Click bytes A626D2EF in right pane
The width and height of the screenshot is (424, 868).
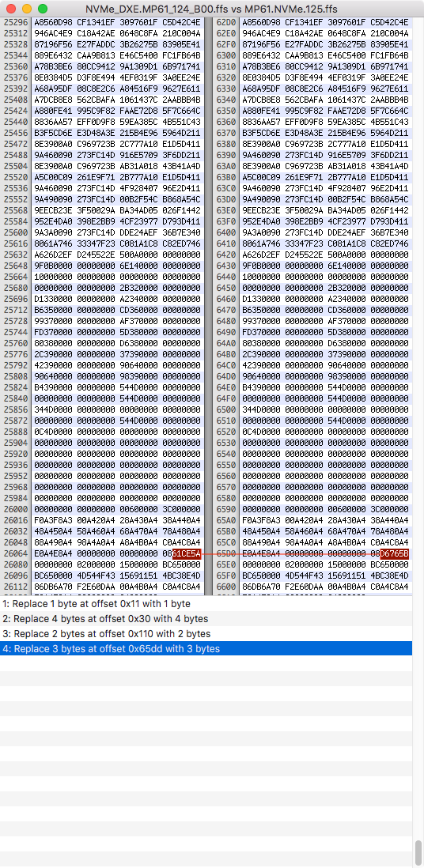[262, 255]
